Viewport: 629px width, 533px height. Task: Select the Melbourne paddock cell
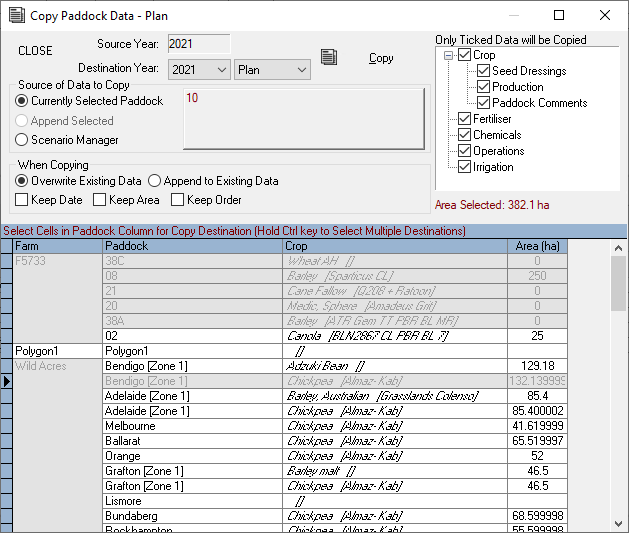[190, 425]
